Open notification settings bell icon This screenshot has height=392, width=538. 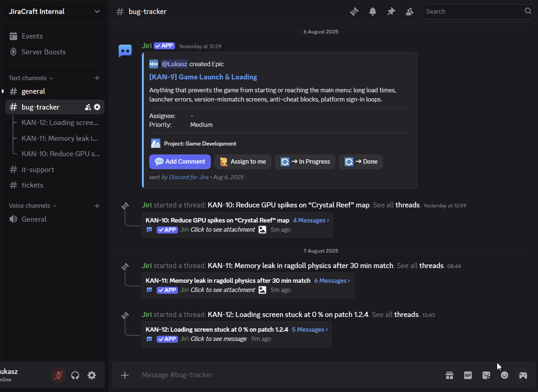(373, 11)
